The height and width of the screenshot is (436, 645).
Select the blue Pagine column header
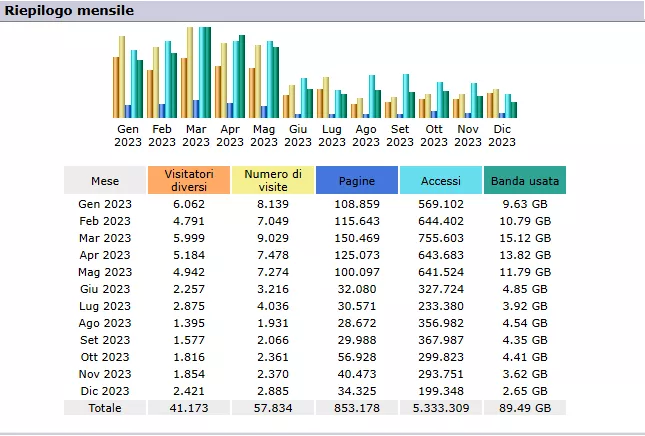tap(356, 181)
